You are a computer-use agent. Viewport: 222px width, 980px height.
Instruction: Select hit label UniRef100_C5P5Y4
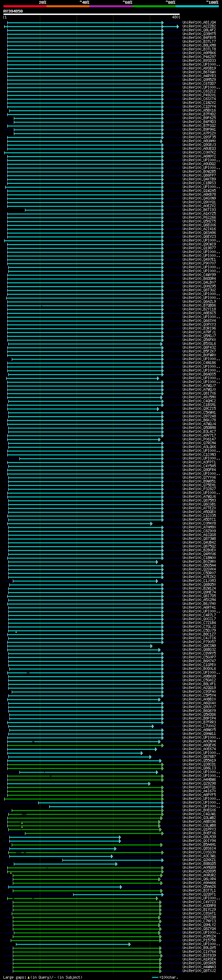[x=199, y=695]
